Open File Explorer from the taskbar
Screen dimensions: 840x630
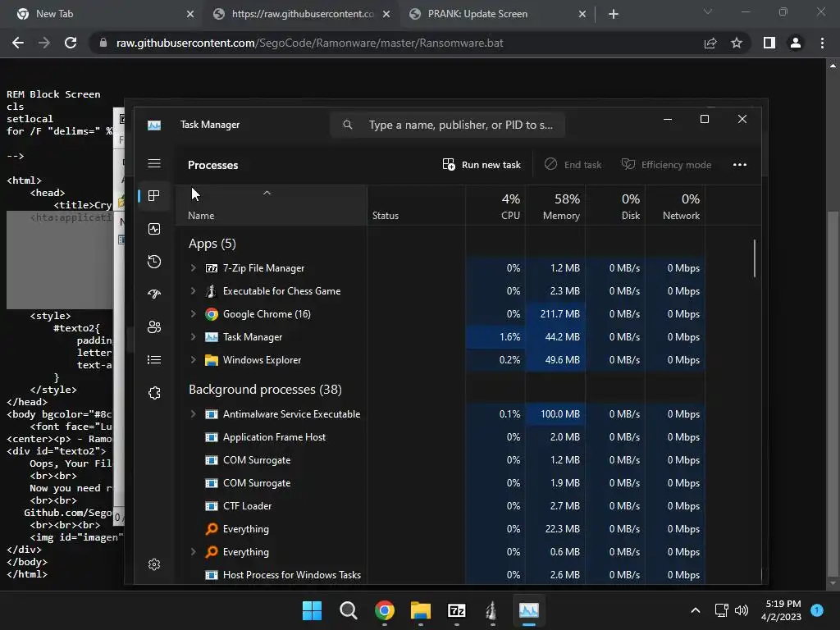(x=421, y=610)
